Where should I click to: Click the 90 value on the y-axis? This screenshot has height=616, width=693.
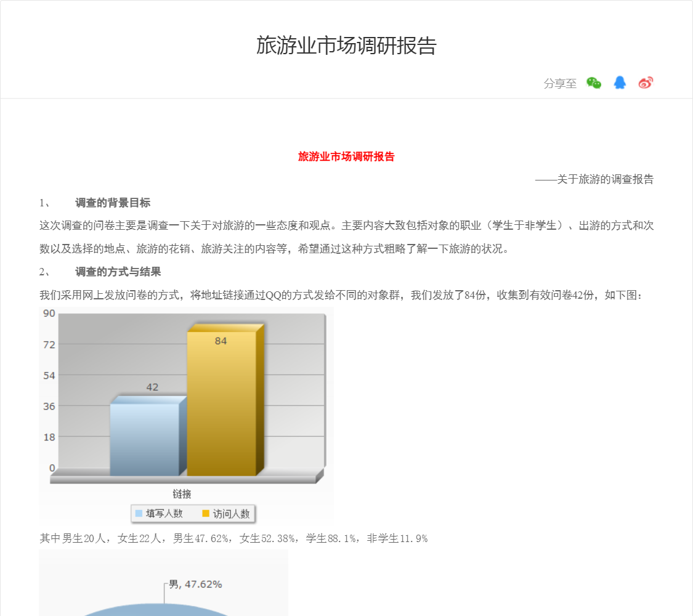[x=49, y=313]
